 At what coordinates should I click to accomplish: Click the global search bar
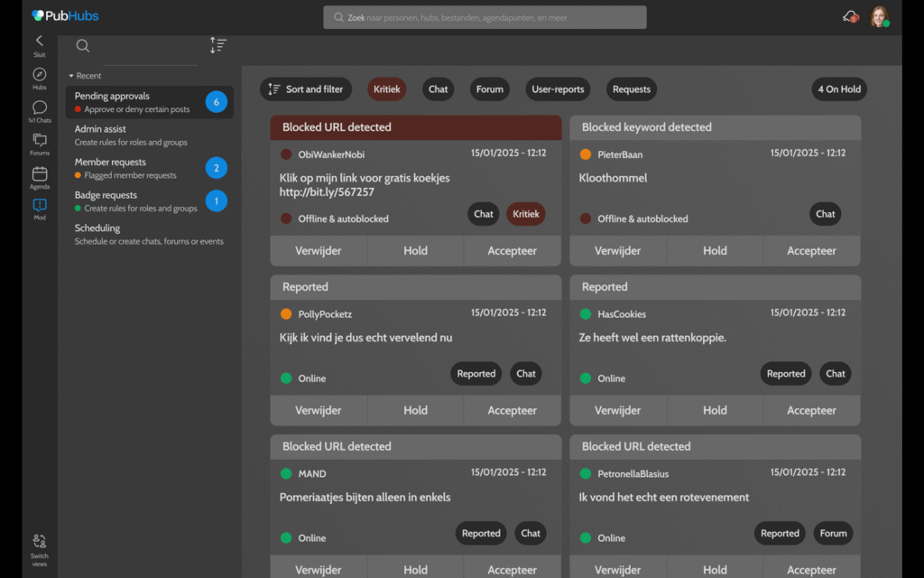coord(484,16)
